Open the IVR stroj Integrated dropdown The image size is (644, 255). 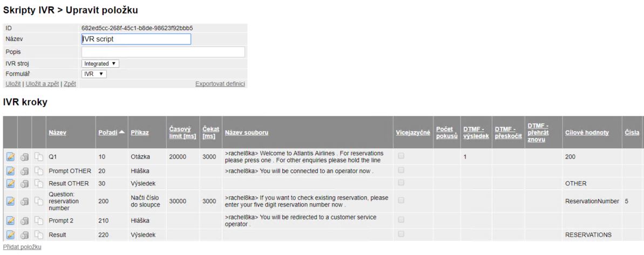100,64
